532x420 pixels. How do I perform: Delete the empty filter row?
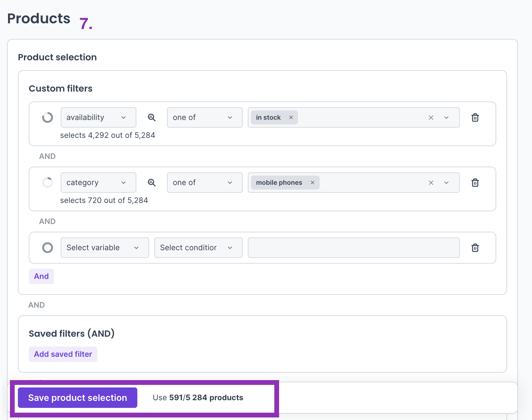[475, 248]
